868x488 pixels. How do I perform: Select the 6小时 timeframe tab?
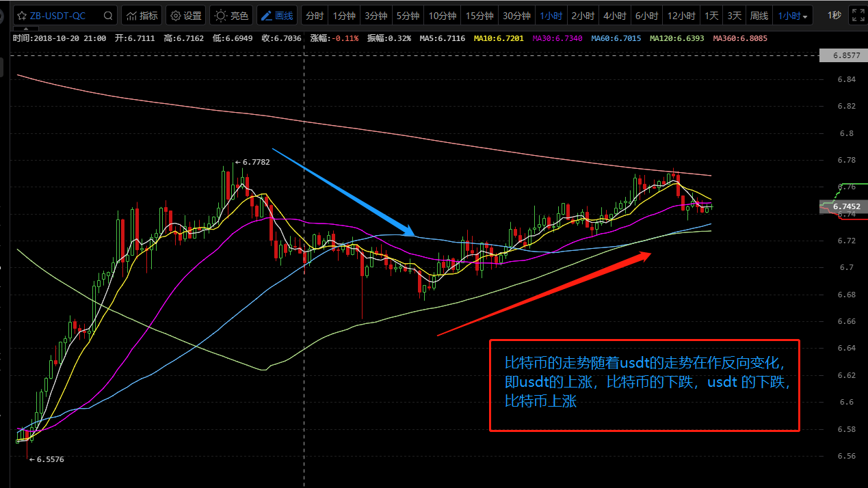(x=646, y=16)
